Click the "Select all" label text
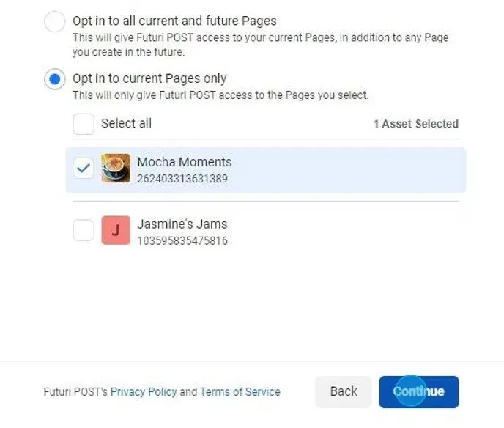Screen dimensions: 504x428 point(126,123)
